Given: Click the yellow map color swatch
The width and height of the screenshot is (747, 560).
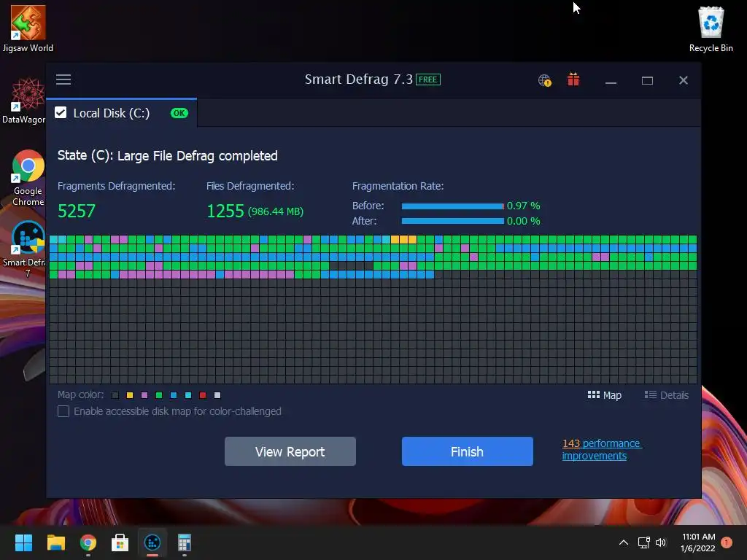Looking at the screenshot, I should click(130, 395).
